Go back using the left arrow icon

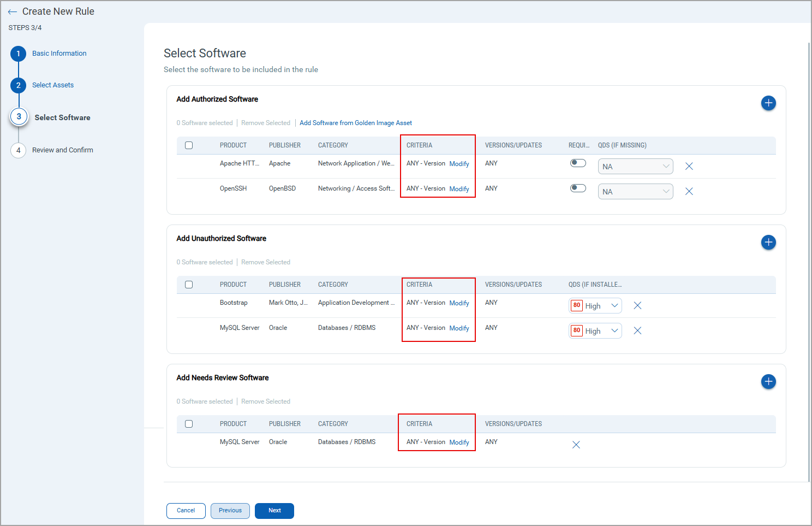pyautogui.click(x=12, y=11)
